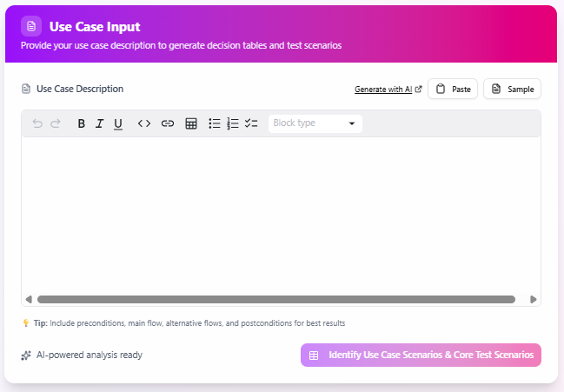This screenshot has width=564, height=392.
Task: Click the Block type dropdown arrow
Action: [352, 123]
